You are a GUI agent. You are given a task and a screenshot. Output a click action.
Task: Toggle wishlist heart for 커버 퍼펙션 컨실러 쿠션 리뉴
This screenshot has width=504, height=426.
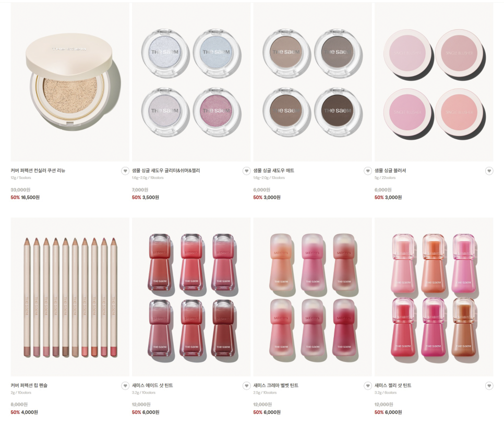pyautogui.click(x=125, y=171)
